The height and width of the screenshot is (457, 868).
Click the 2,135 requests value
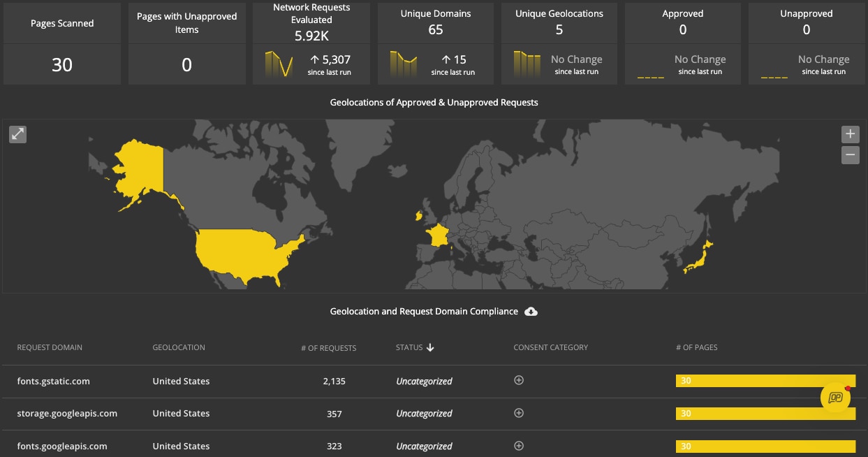334,381
